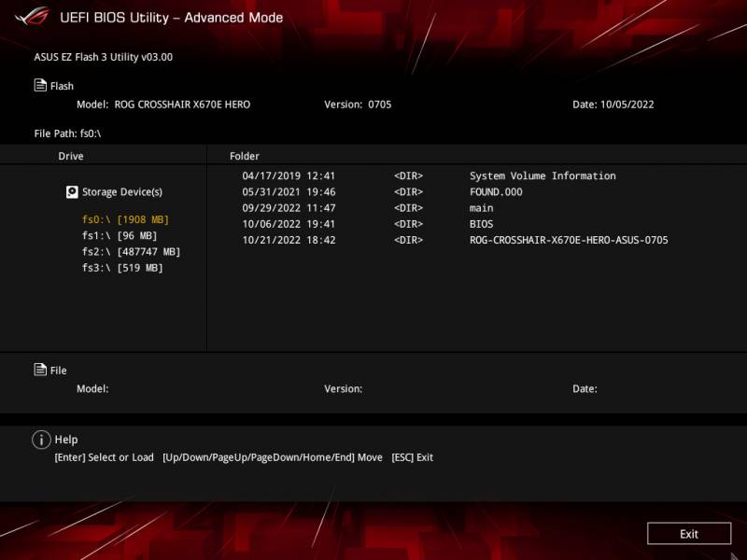Select drive fs0:\ [1908 MB]
The width and height of the screenshot is (747, 560).
(x=125, y=219)
